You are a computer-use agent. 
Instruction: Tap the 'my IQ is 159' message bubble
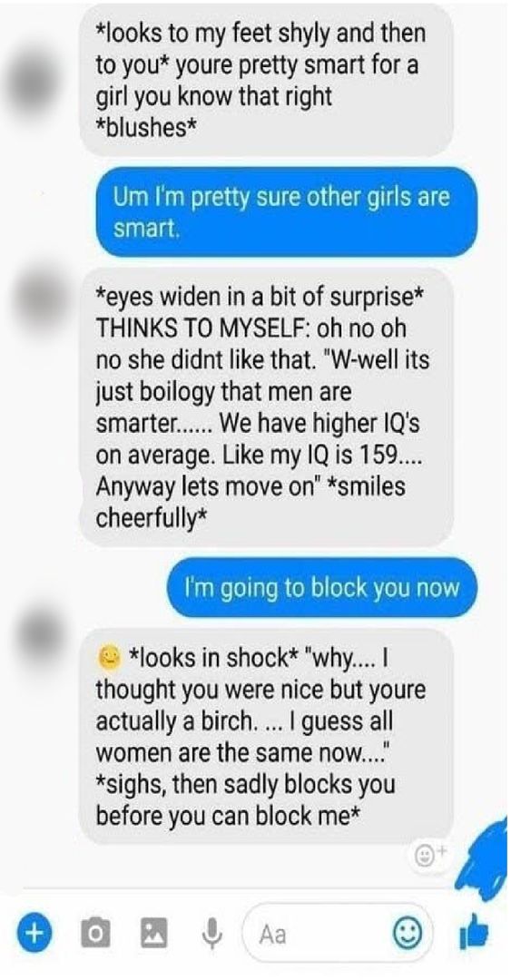click(266, 407)
